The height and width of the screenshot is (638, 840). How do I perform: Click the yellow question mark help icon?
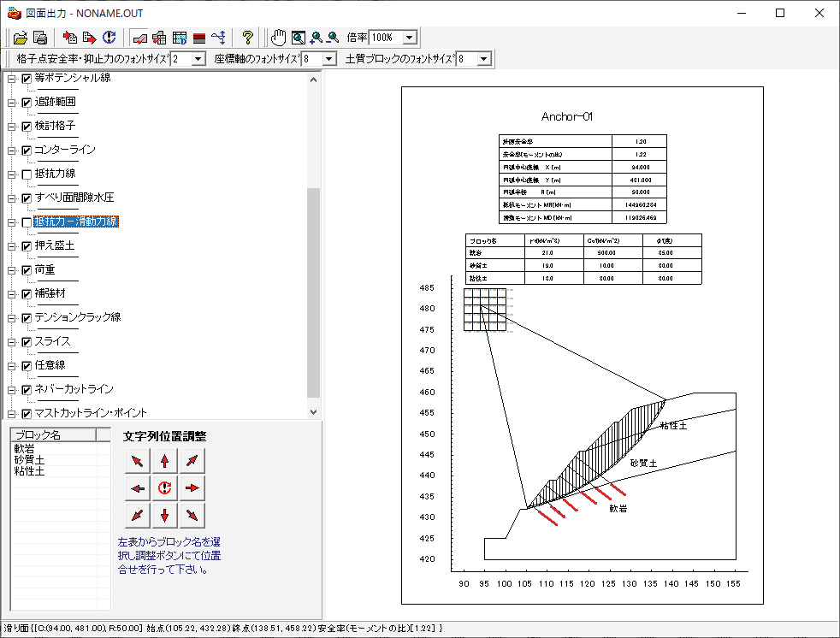pos(247,38)
